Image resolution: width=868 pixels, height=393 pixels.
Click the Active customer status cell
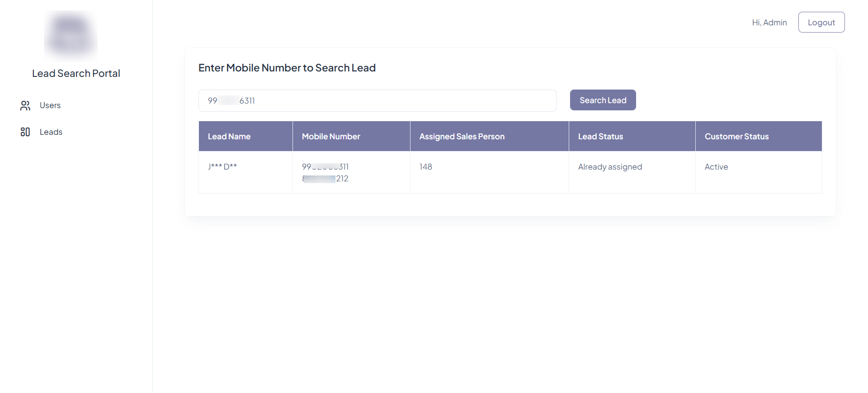tap(716, 167)
